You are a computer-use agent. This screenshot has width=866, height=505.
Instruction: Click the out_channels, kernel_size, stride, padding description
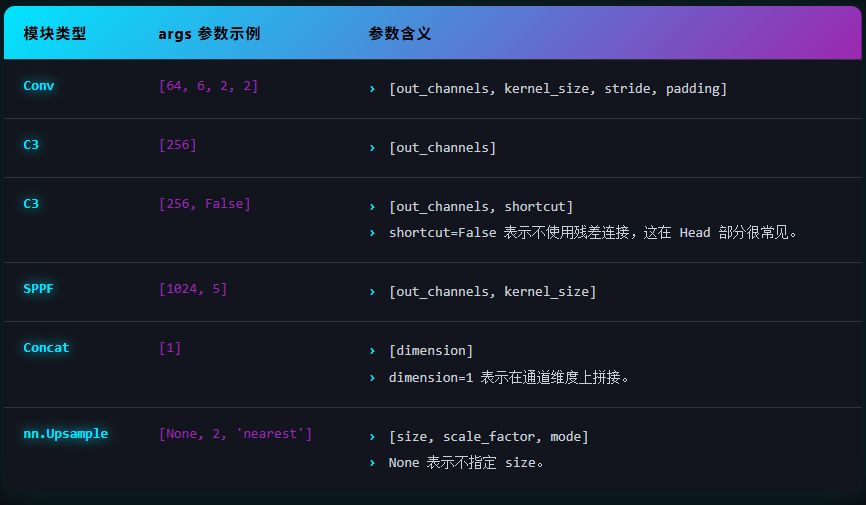coord(558,88)
